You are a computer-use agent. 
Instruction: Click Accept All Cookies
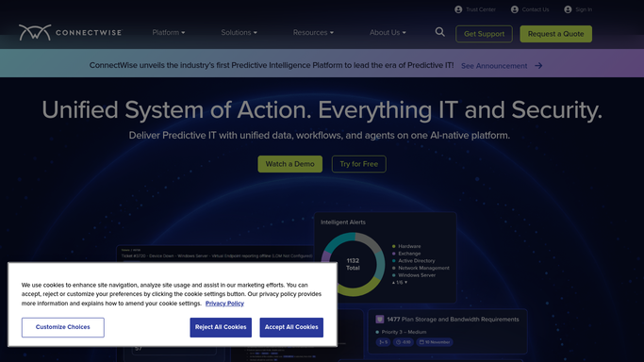point(291,327)
